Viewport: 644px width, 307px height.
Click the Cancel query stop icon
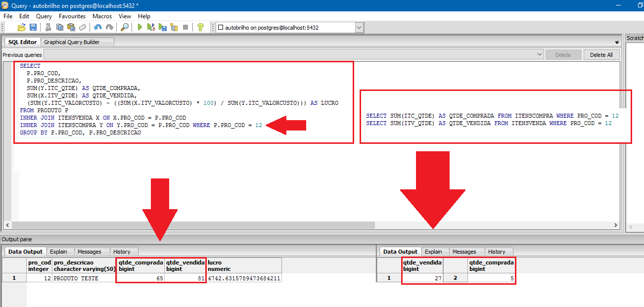tap(185, 27)
